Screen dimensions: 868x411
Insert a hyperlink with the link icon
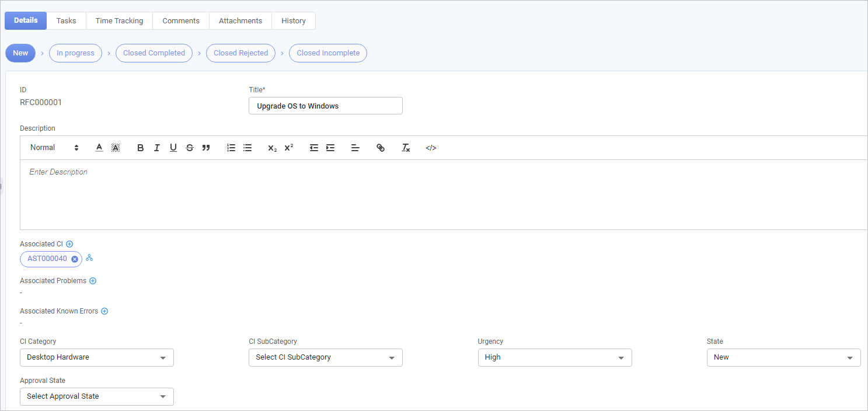(x=381, y=148)
